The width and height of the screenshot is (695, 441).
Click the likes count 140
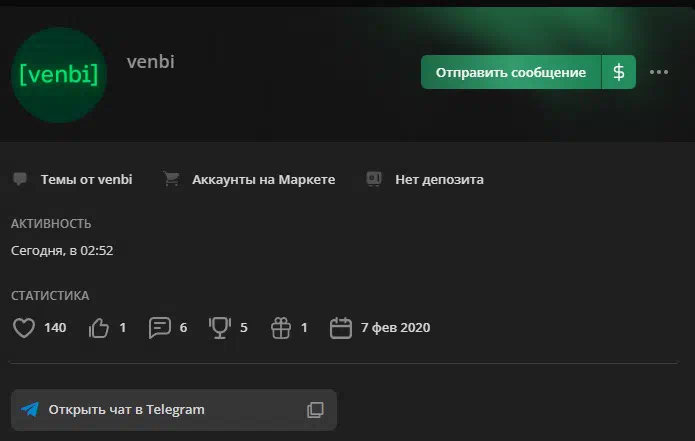pyautogui.click(x=55, y=328)
